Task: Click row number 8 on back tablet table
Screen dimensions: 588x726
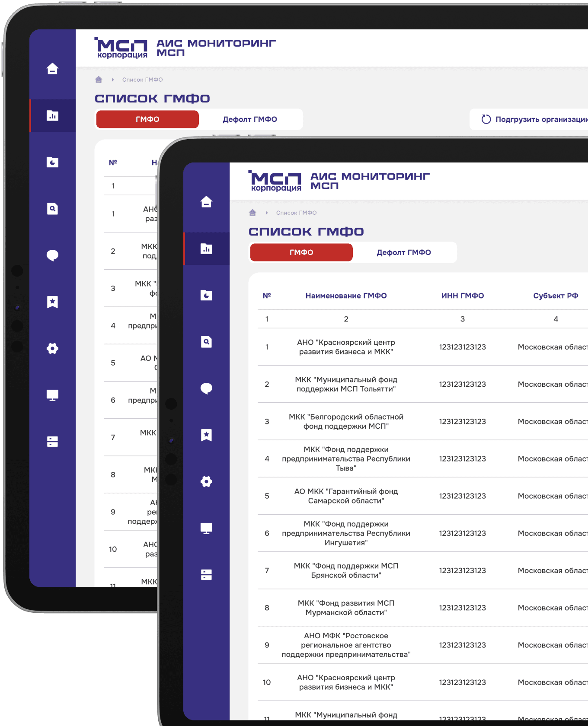Action: click(113, 474)
